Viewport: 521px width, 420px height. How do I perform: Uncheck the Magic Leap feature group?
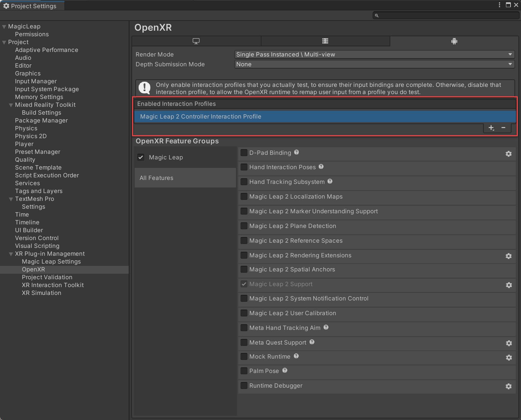(141, 157)
